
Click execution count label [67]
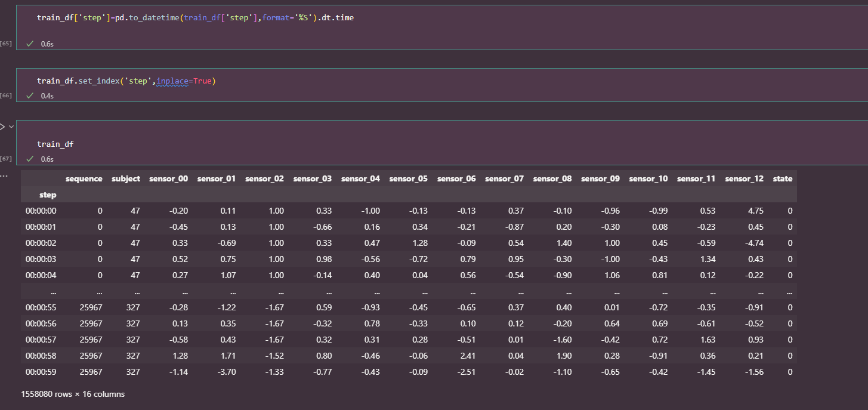(7, 159)
